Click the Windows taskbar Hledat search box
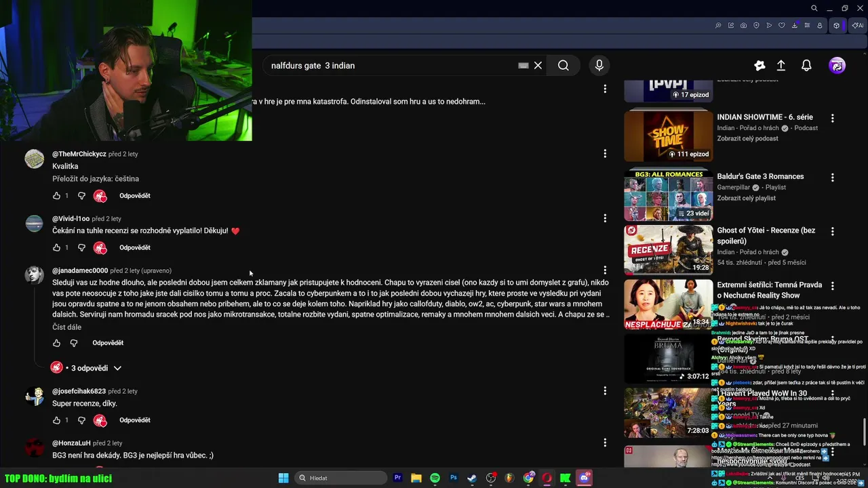Screen dimensions: 868x488 click(341, 478)
